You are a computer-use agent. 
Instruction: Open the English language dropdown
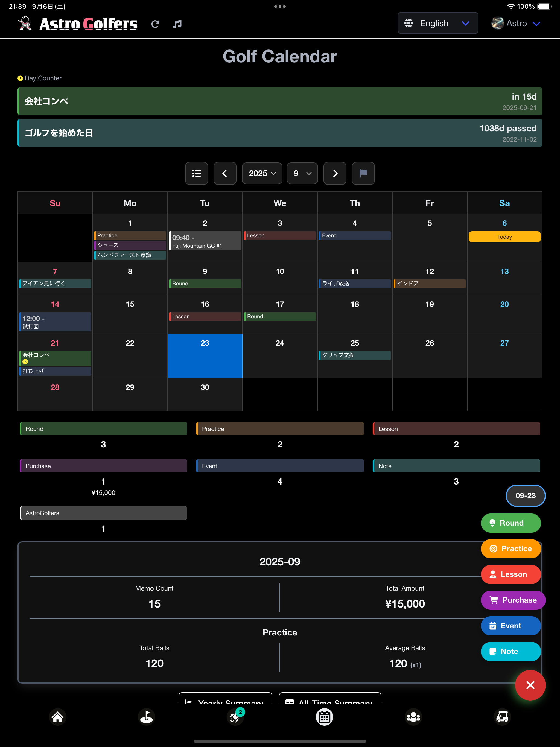[x=438, y=23]
